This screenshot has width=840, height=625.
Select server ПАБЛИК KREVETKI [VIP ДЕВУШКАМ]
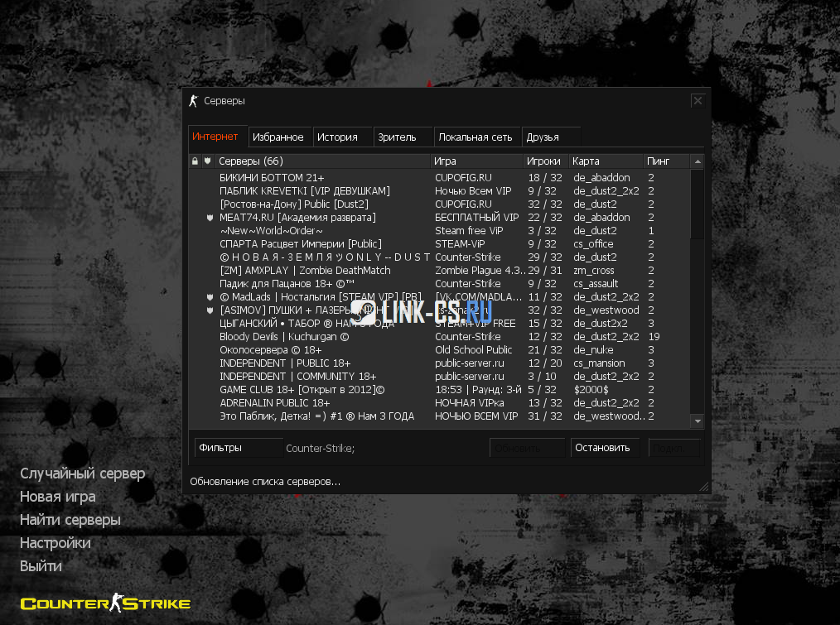[439, 190]
